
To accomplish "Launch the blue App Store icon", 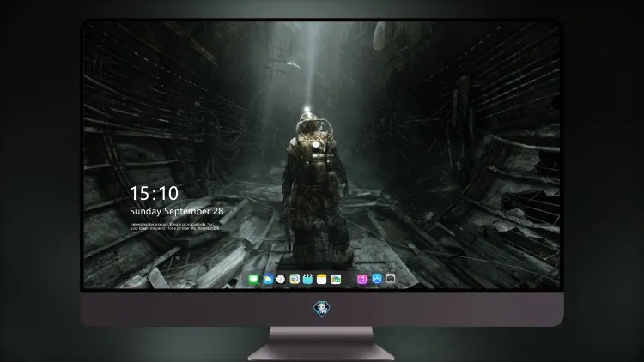I will (x=377, y=279).
